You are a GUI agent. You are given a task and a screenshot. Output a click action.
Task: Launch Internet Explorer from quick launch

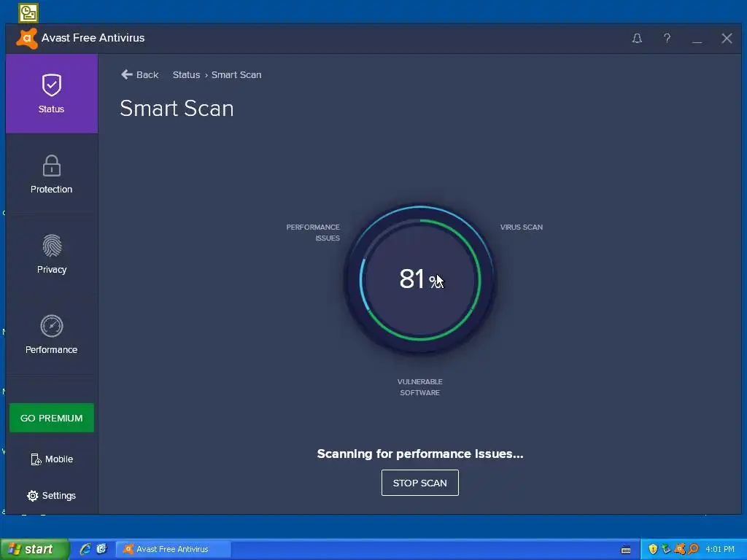click(x=86, y=549)
